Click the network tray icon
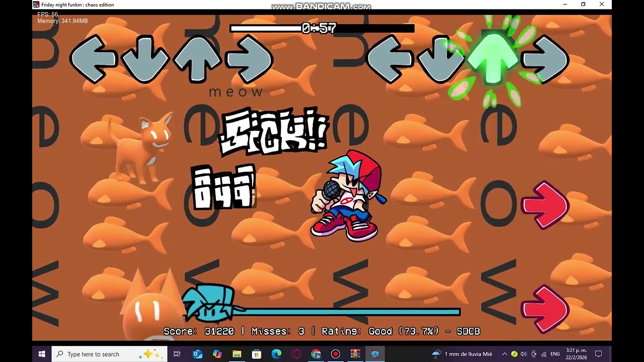This screenshot has width=644, height=362. [x=543, y=354]
